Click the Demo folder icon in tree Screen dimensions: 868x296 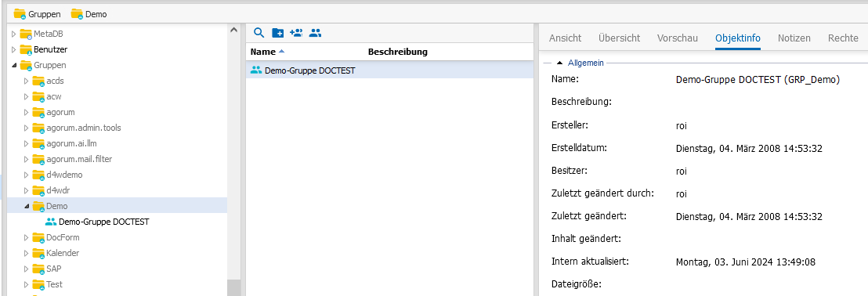[x=38, y=206]
